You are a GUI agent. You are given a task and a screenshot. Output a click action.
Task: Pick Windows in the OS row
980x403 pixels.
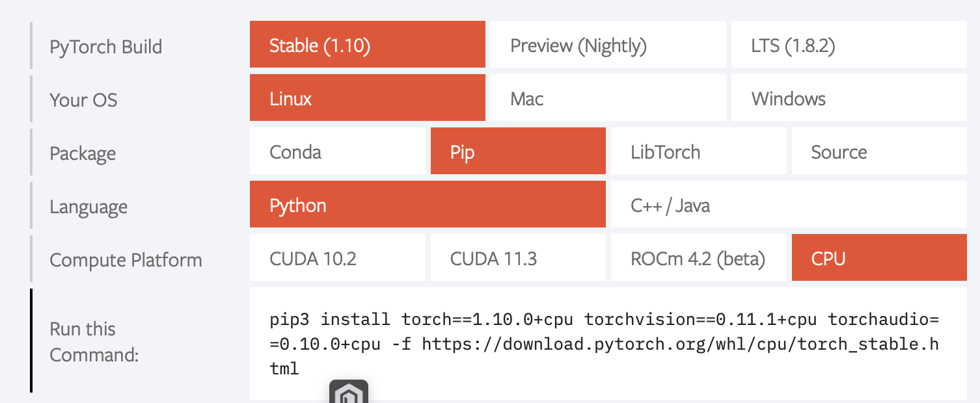[847, 97]
